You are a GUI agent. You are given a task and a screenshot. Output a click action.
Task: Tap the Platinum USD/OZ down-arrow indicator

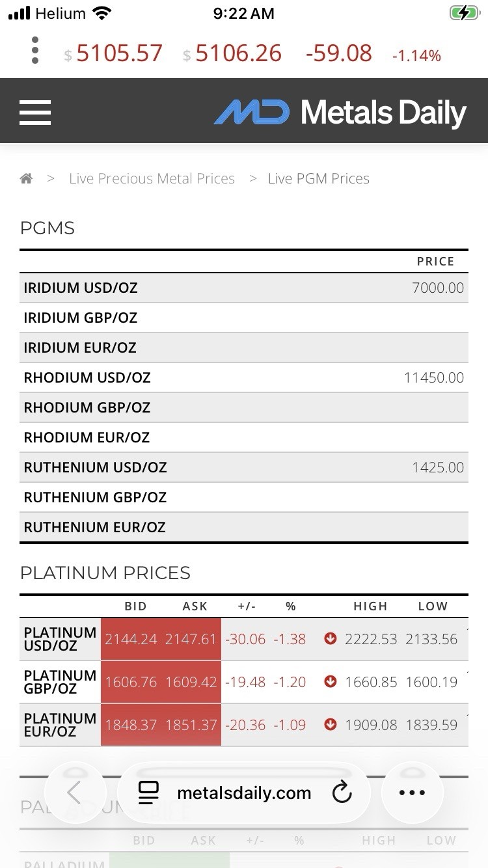click(331, 639)
